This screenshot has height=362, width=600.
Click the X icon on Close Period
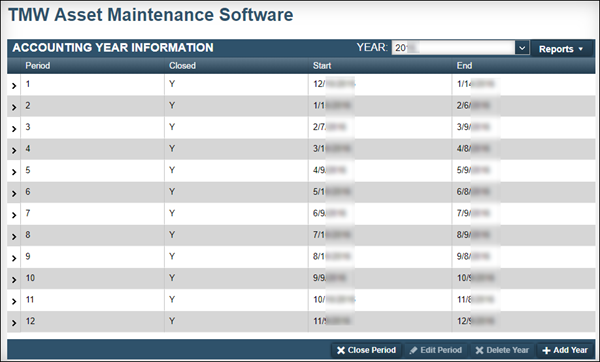(341, 350)
